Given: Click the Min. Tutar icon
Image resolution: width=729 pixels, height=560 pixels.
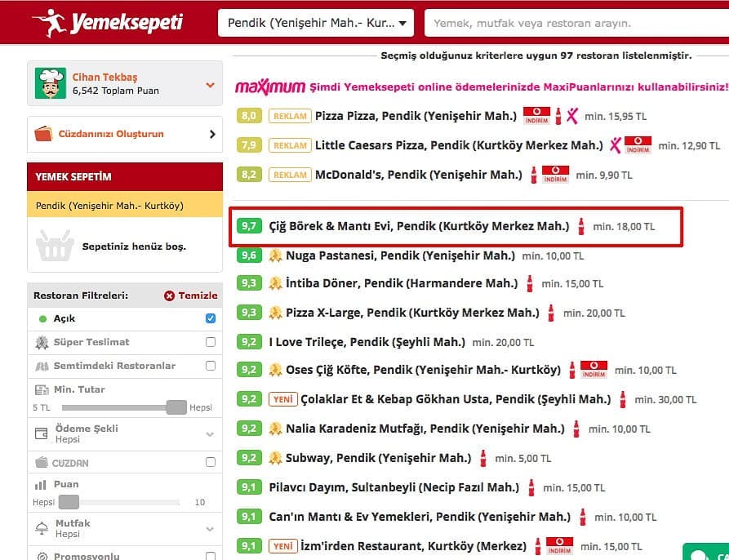Looking at the screenshot, I should coord(42,389).
